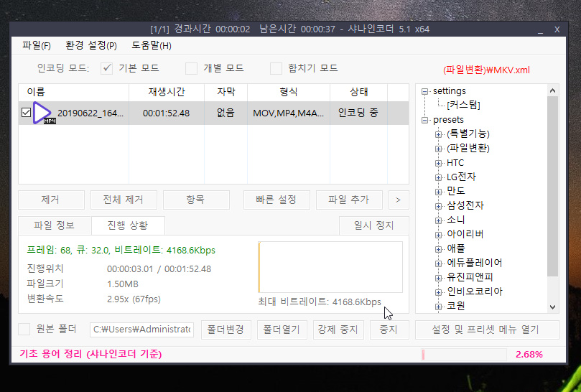This screenshot has height=392, width=581.
Task: Click the 형식 column header
Action: pos(289,92)
